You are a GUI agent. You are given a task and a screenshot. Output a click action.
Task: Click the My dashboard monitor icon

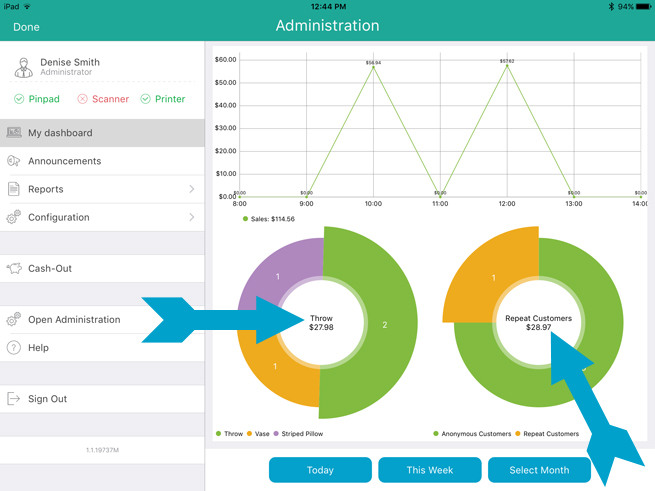14,133
